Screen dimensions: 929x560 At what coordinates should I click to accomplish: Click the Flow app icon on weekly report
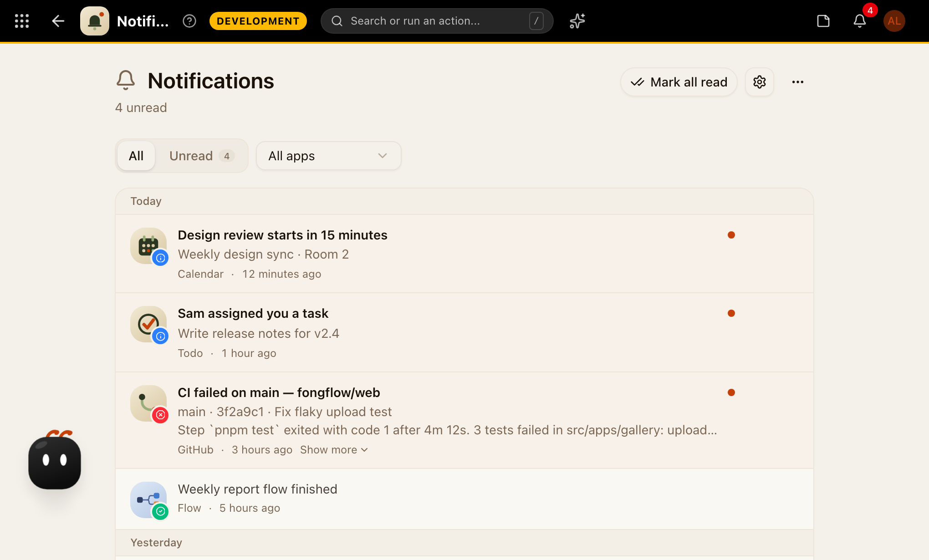coord(148,500)
